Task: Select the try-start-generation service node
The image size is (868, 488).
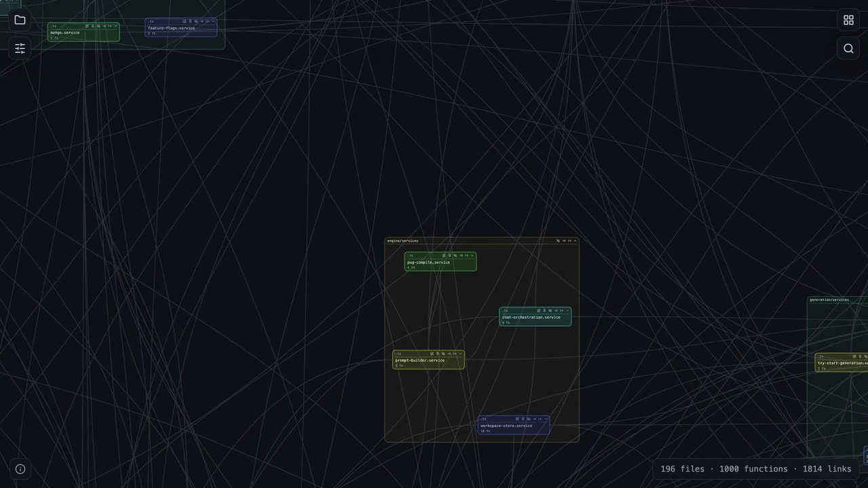Action: click(x=842, y=363)
